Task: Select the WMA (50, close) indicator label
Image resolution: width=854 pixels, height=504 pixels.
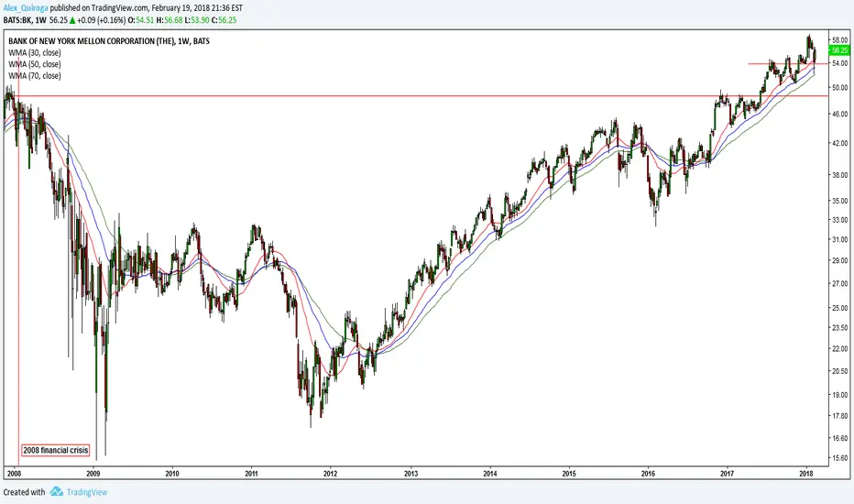Action: click(34, 64)
